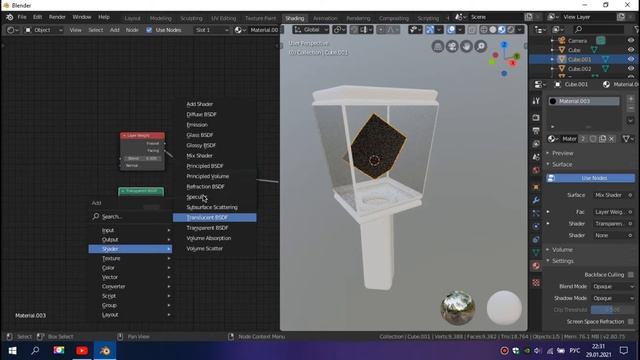Switch viewport to rendered shading
The image size is (640, 360).
coord(511,29)
